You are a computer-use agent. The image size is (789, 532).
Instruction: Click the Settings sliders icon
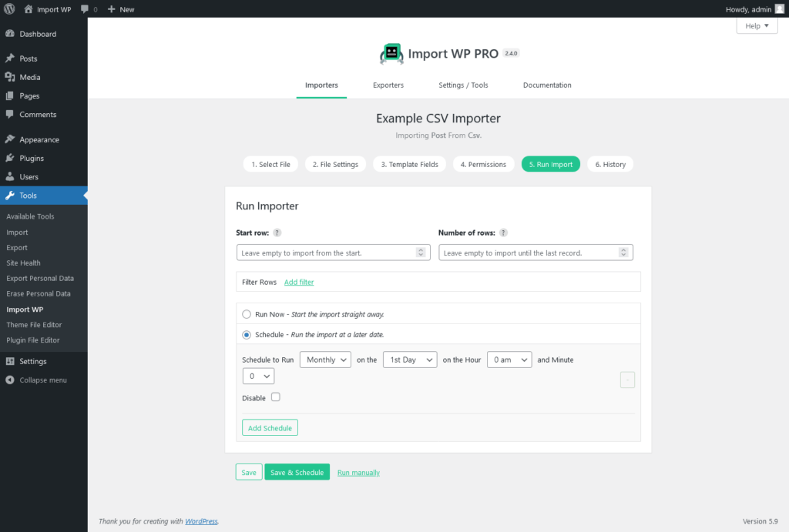coord(10,361)
